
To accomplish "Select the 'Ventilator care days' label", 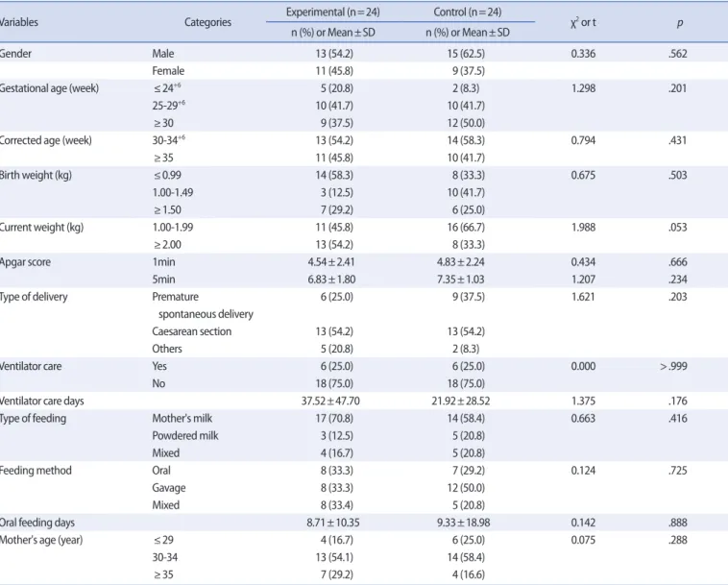I will (42, 401).
